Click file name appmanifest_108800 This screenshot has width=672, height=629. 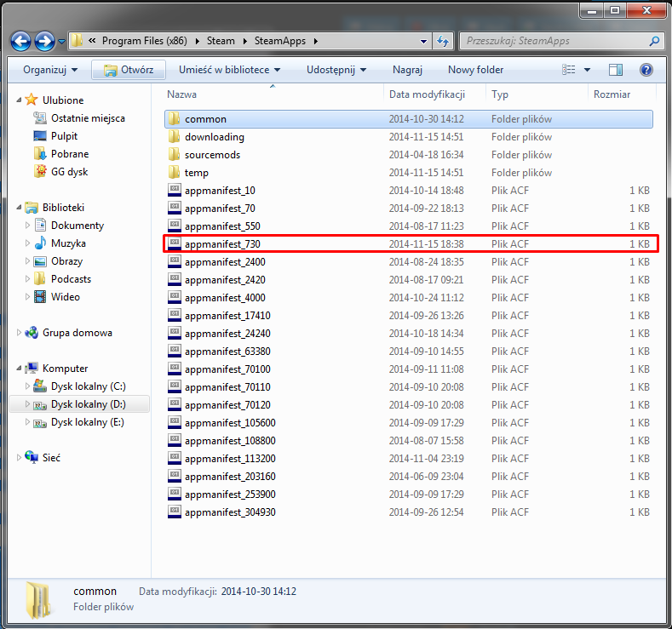[x=230, y=441]
